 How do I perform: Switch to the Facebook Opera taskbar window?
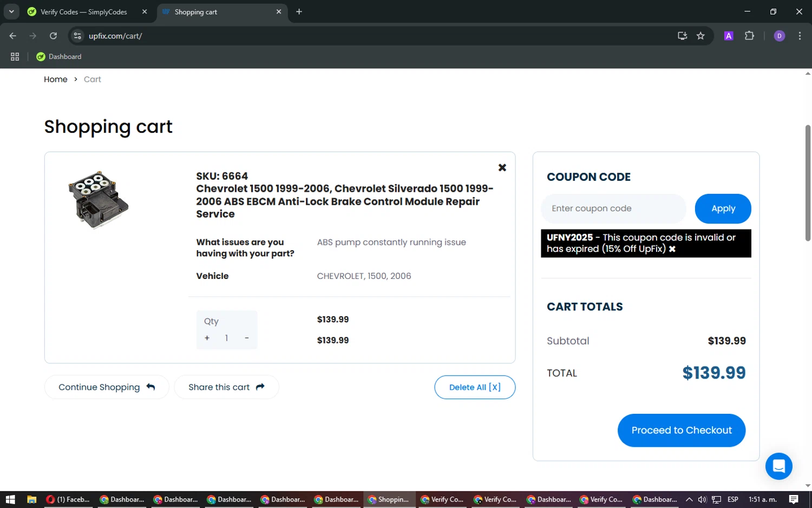coord(68,499)
